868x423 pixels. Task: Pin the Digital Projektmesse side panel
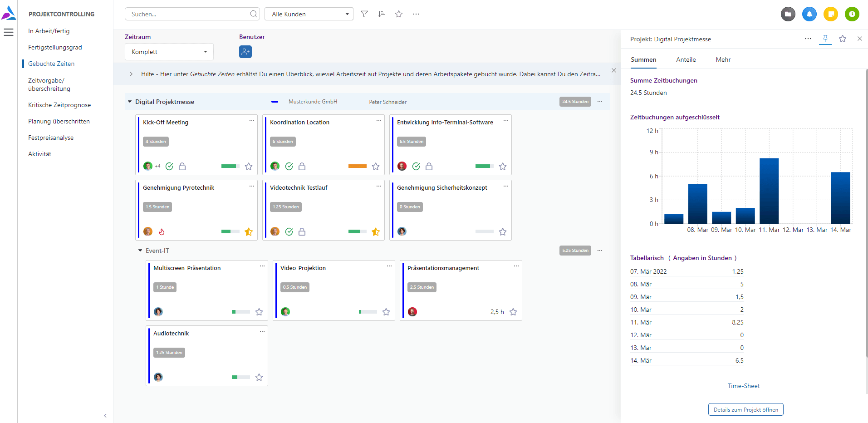click(825, 39)
